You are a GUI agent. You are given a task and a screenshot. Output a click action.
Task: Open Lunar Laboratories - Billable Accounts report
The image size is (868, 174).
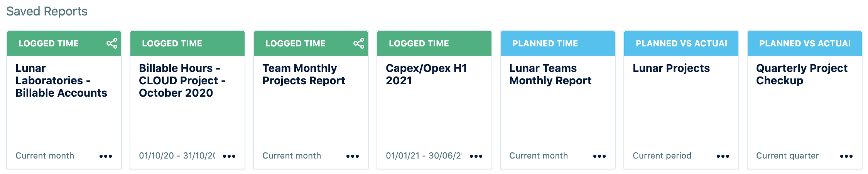pos(61,80)
